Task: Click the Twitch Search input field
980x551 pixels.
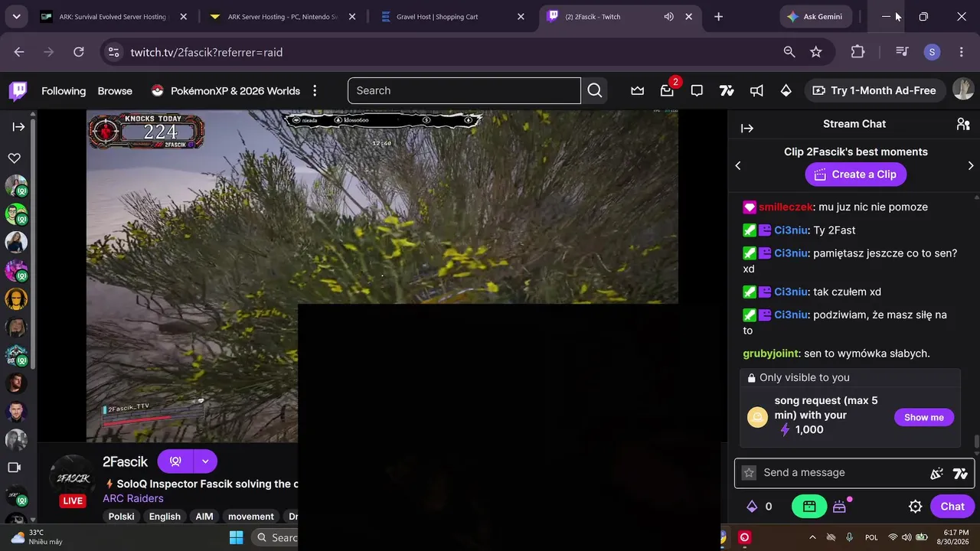Action: 464,90
